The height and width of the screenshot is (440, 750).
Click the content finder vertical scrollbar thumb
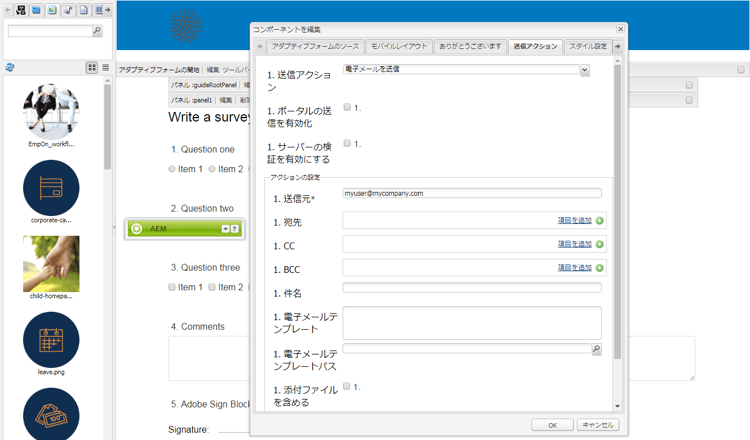tap(108, 127)
